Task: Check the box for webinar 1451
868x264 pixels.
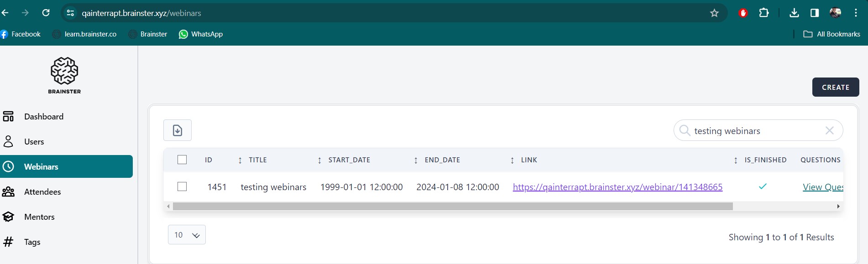Action: click(x=182, y=187)
